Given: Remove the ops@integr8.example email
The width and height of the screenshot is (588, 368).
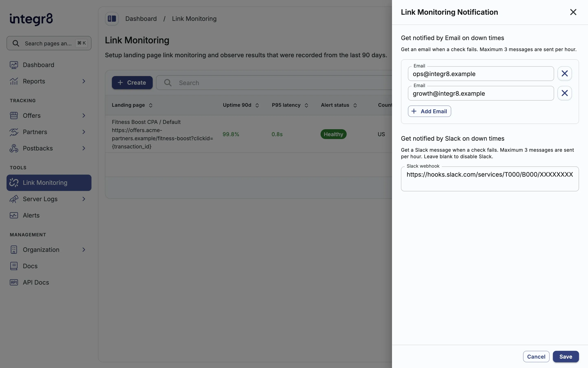Looking at the screenshot, I should 565,74.
